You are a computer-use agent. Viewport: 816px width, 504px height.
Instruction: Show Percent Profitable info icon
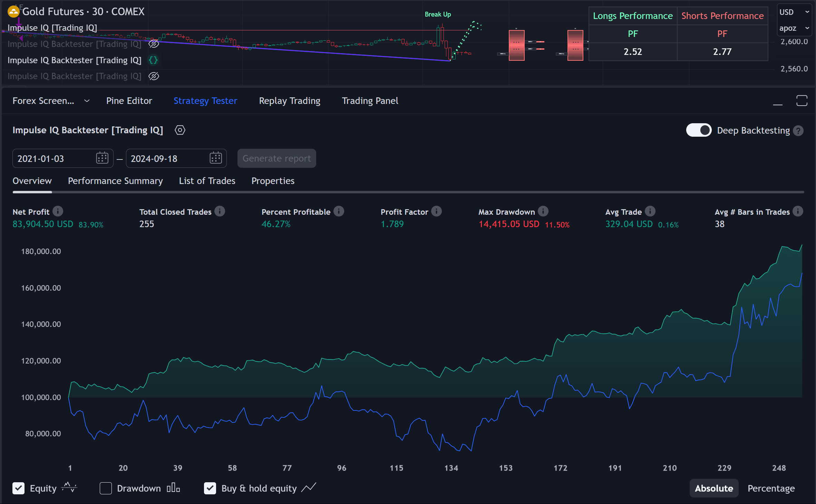point(339,211)
